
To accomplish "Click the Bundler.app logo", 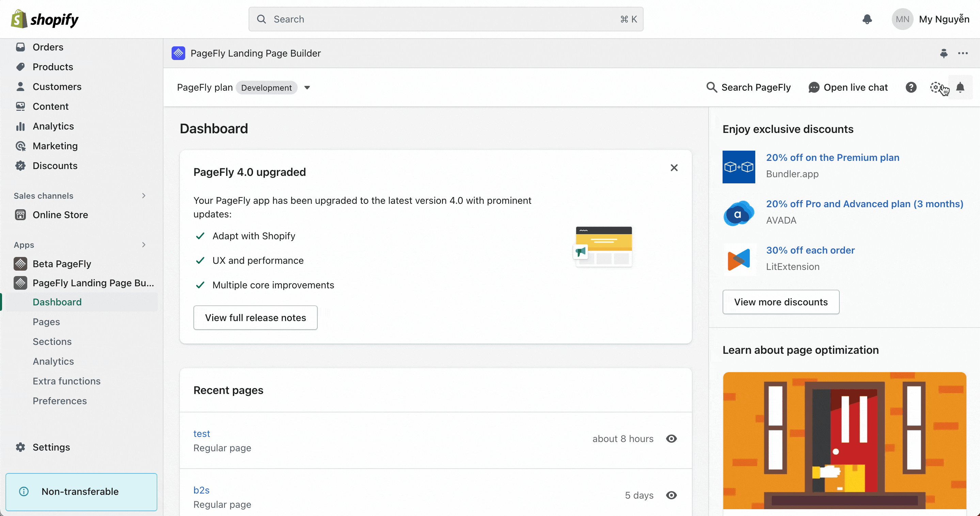I will tap(739, 167).
